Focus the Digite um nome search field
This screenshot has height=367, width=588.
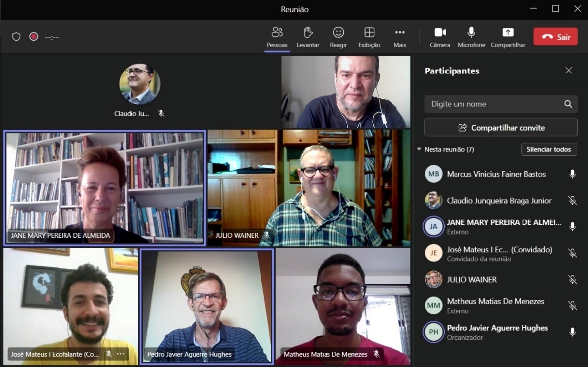click(x=501, y=104)
